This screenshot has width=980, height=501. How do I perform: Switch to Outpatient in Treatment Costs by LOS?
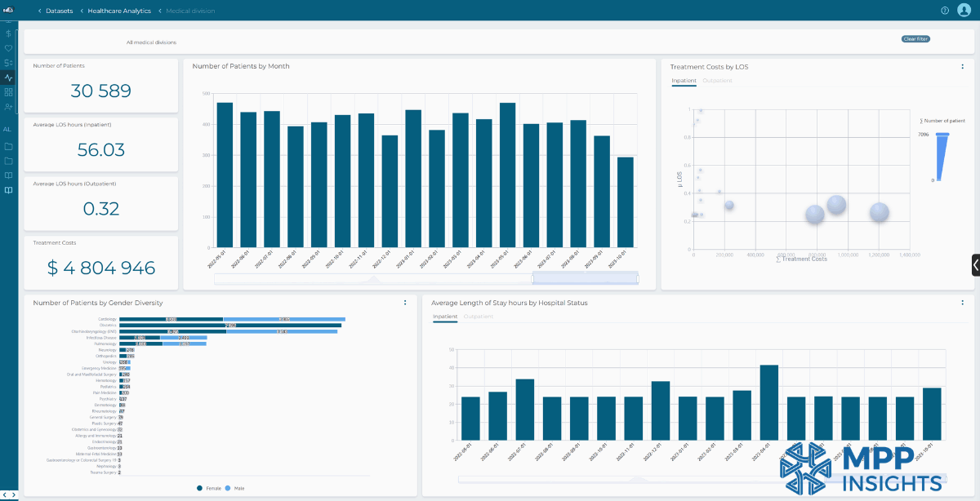coord(716,81)
